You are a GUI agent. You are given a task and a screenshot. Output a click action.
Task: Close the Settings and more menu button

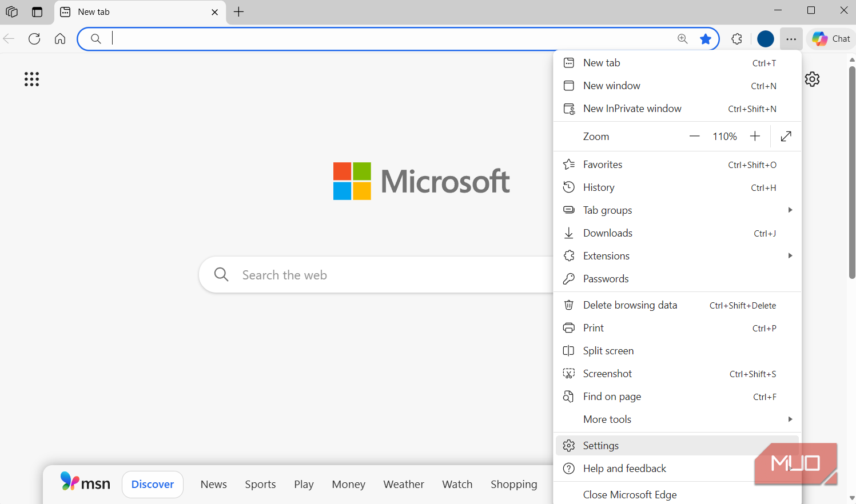(x=791, y=39)
